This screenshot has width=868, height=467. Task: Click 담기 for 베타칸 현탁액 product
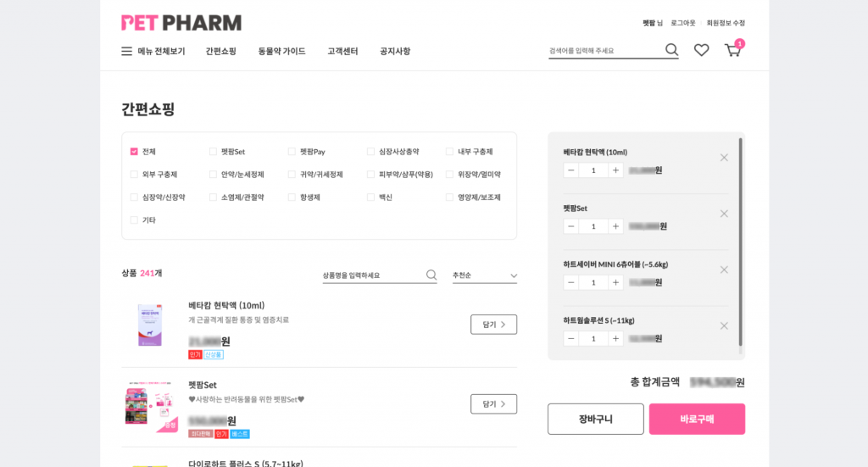coord(493,325)
